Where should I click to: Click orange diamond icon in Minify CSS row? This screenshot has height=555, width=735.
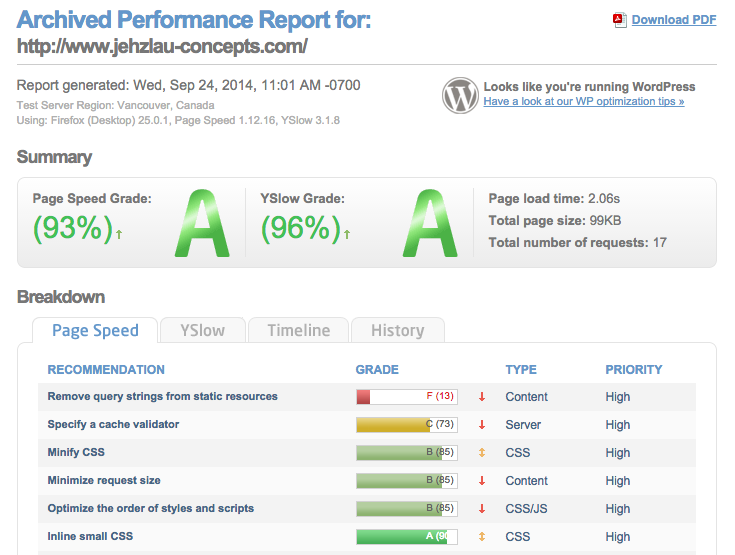[x=482, y=453]
